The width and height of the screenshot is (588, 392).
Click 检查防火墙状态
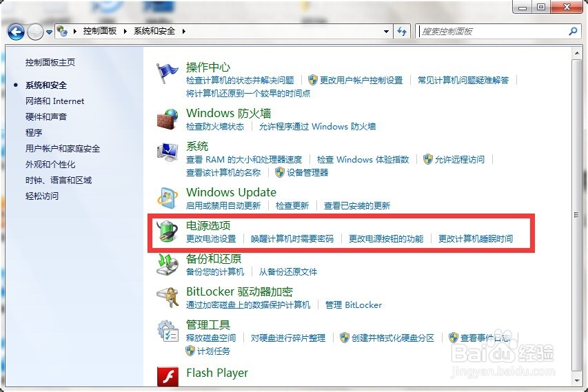[215, 127]
